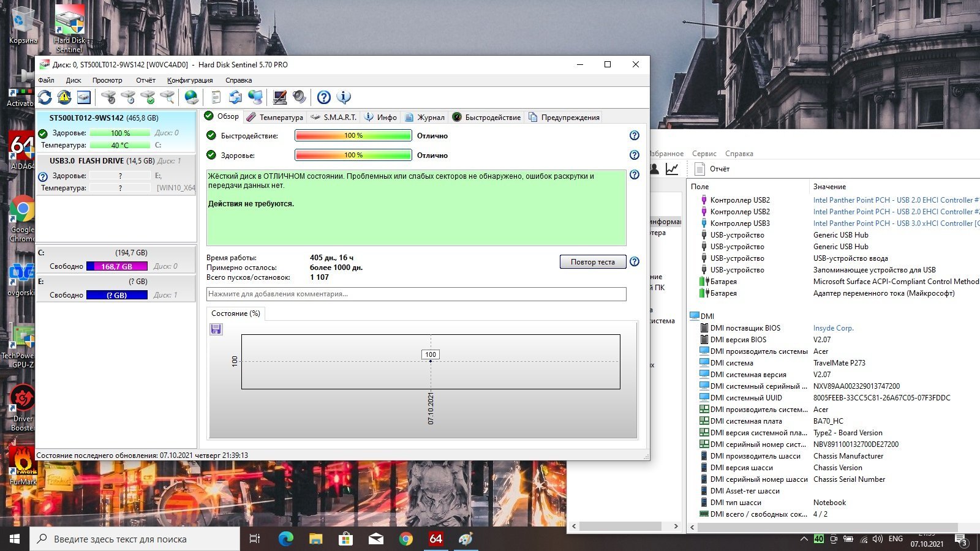The width and height of the screenshot is (980, 551).
Task: Open Microsoft Edge from taskbar
Action: tap(285, 539)
